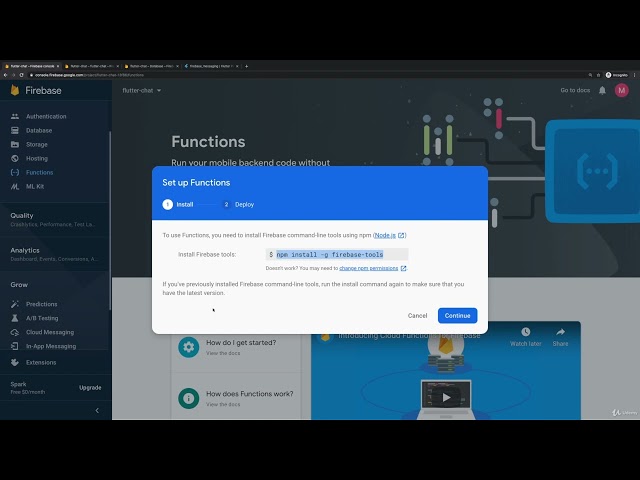Image resolution: width=640 pixels, height=480 pixels.
Task: Open a new browser tab
Action: tap(246, 66)
